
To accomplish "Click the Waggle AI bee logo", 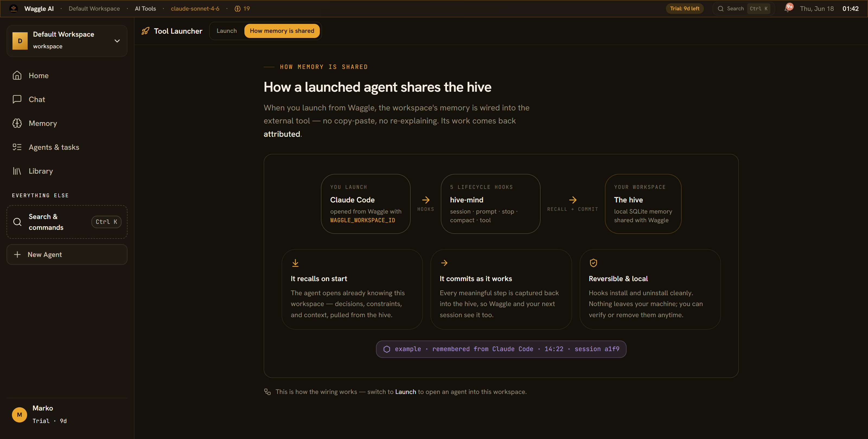I will click(14, 8).
